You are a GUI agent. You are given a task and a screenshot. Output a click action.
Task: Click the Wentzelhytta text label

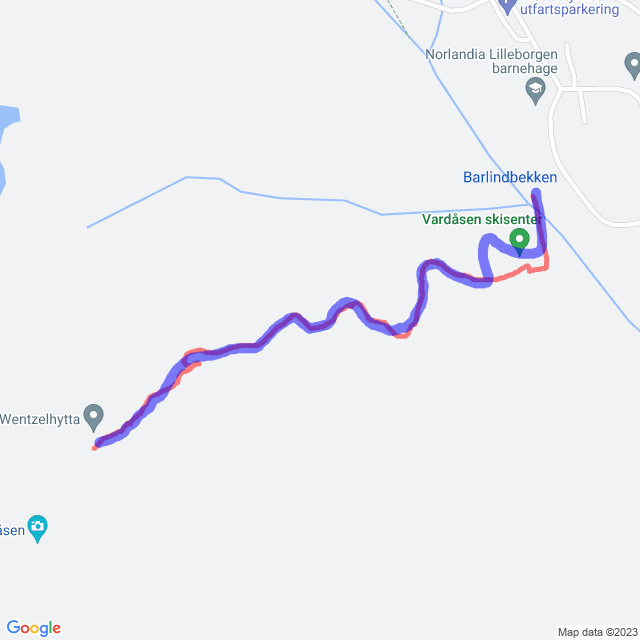40,419
